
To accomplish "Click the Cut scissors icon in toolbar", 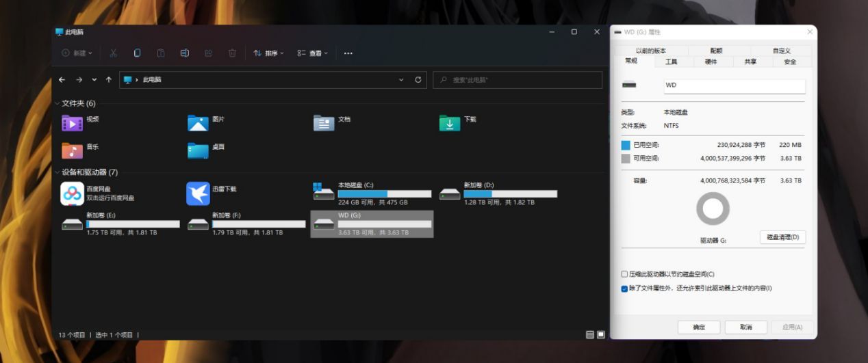I will 114,53.
